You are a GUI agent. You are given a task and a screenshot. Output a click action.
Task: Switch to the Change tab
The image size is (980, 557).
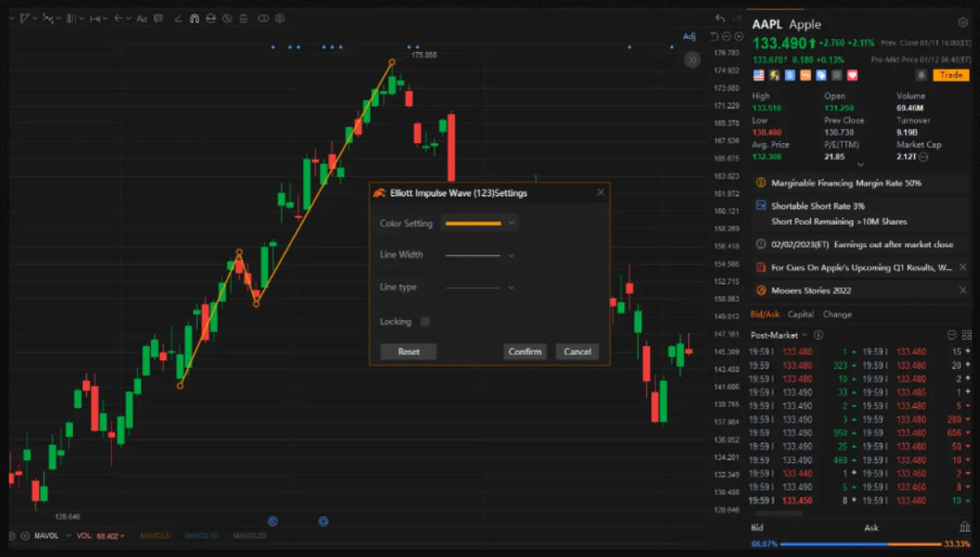pos(837,314)
